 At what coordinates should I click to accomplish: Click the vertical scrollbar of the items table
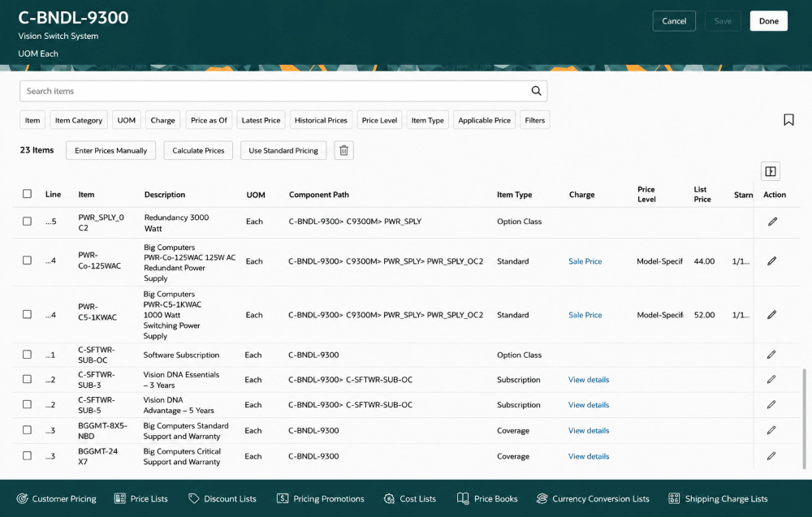[x=804, y=418]
